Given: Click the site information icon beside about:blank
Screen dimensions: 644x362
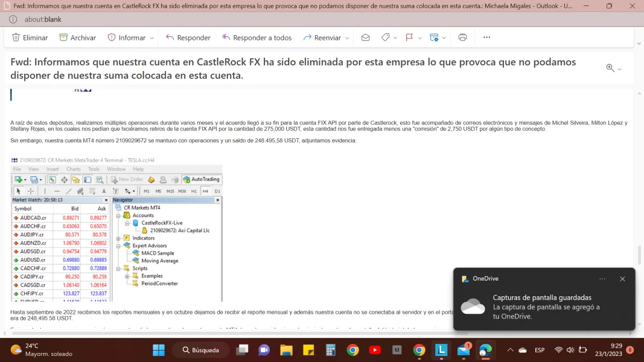Looking at the screenshot, I should (x=13, y=19).
